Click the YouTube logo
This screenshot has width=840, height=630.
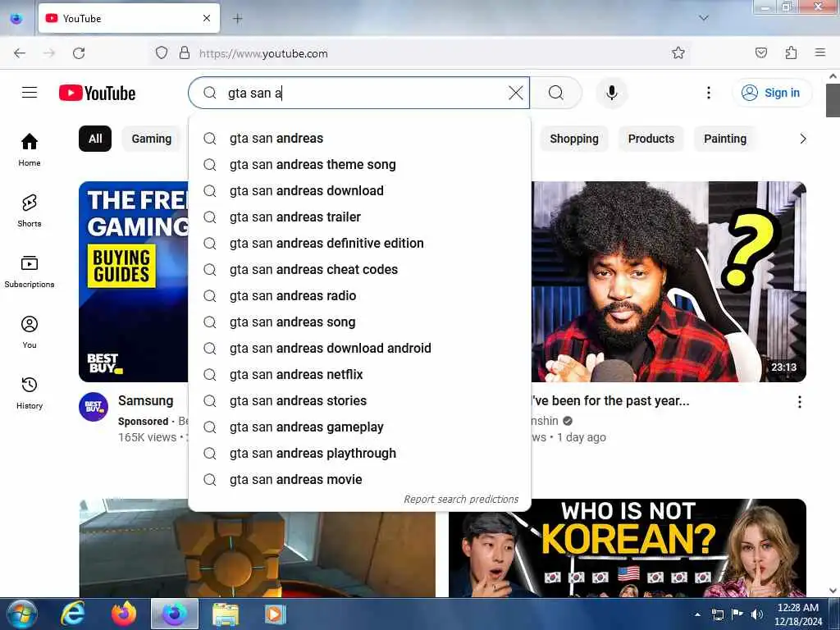(x=97, y=93)
